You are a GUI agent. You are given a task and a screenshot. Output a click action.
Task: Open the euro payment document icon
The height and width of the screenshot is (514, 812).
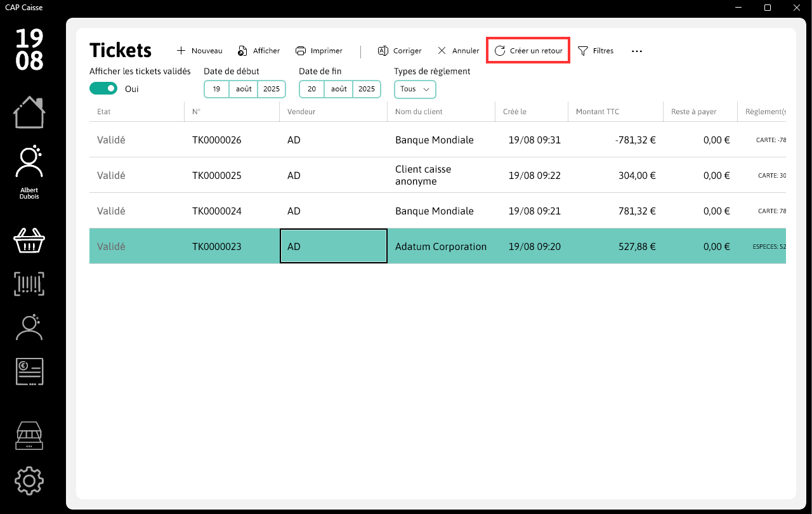tap(29, 371)
